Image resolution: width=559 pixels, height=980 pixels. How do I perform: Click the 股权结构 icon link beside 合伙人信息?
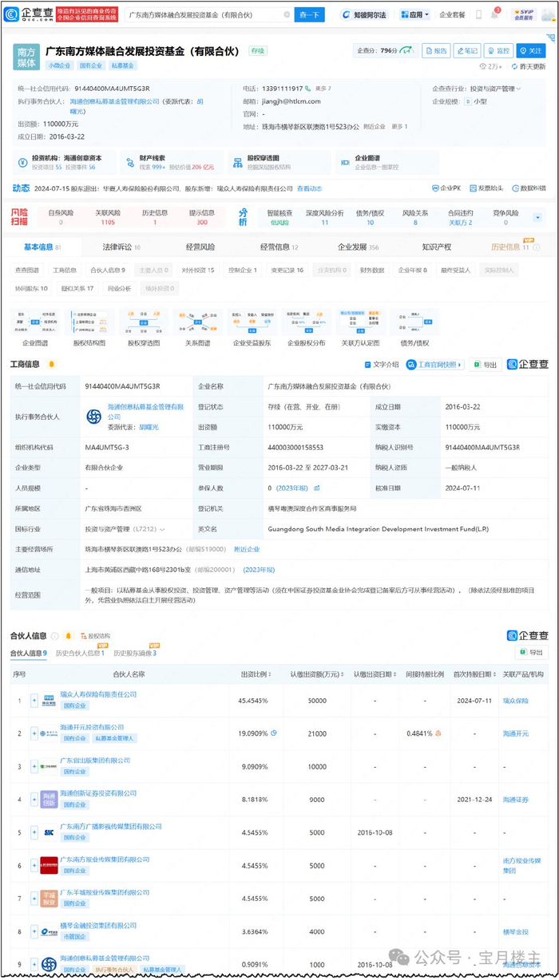[94, 636]
